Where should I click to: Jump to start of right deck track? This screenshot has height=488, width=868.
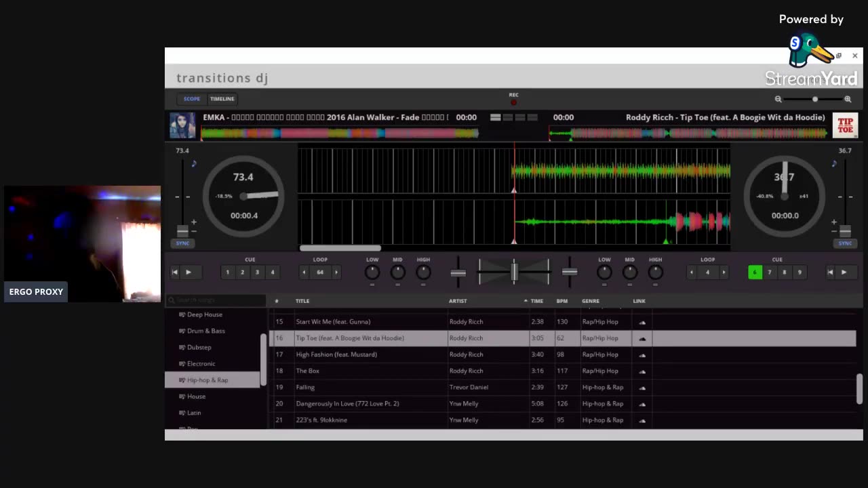[830, 272]
